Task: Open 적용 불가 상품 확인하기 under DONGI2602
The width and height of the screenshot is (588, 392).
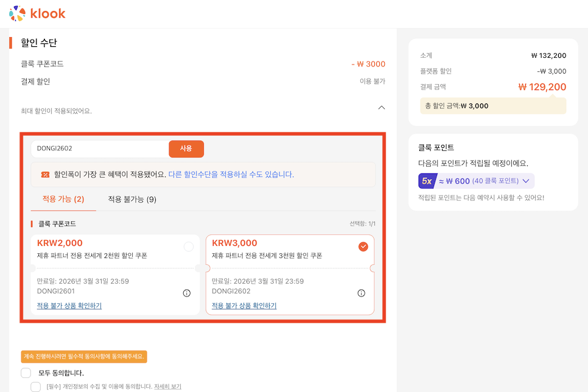Action: tap(244, 306)
